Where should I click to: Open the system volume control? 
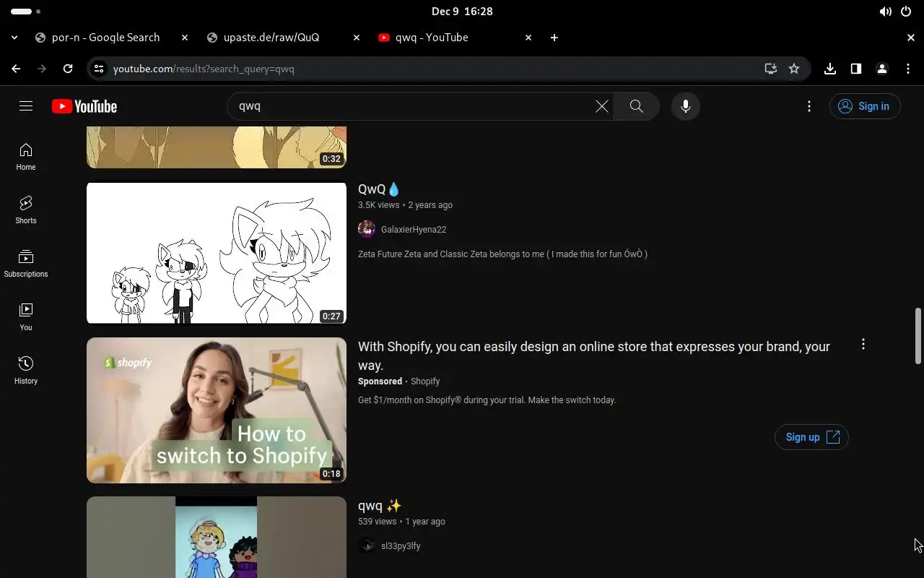(x=885, y=12)
